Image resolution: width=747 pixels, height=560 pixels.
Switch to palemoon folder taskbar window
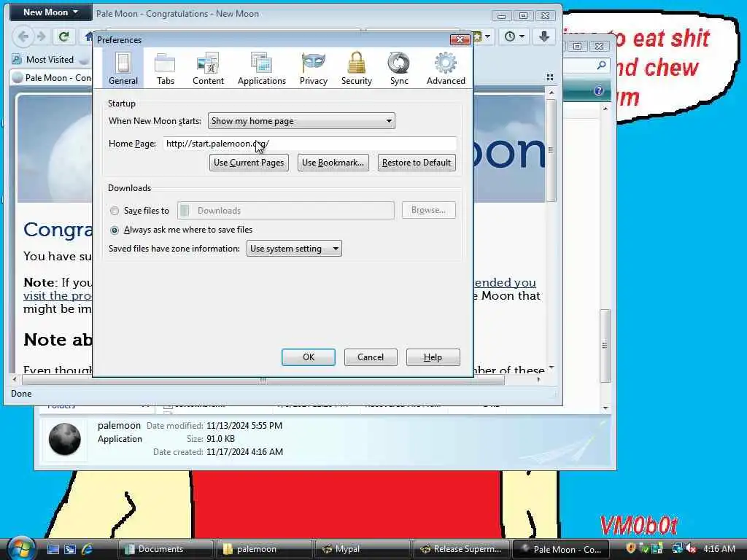(264, 549)
